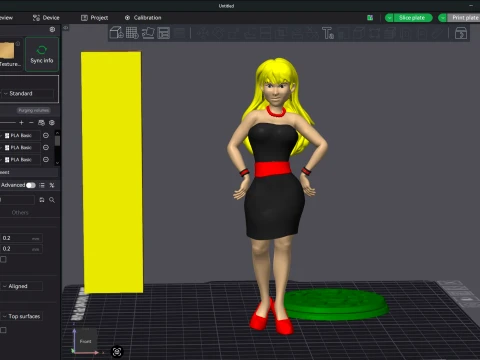Click the list view icon beside Advanced
The image size is (480, 360).
(x=42, y=185)
